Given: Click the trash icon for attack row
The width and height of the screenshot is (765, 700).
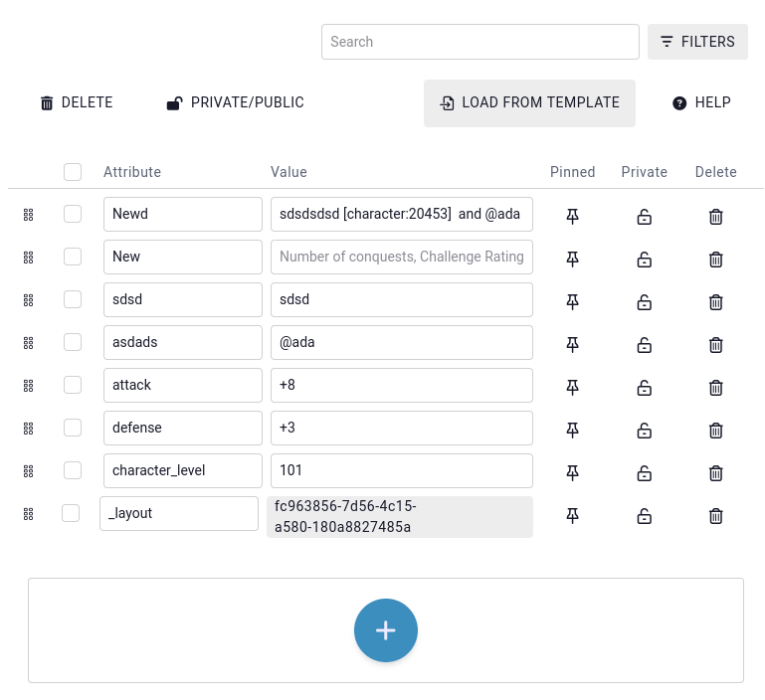Looking at the screenshot, I should tap(715, 386).
